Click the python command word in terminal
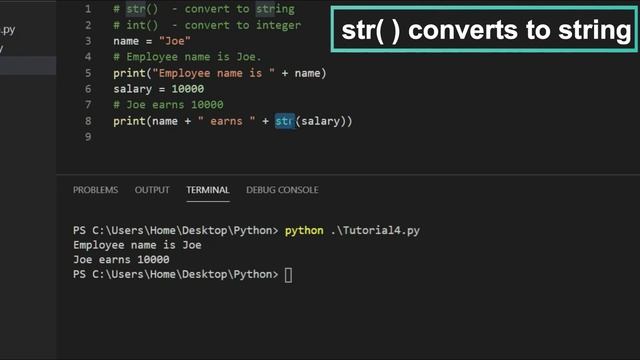This screenshot has width=640, height=360. click(x=304, y=230)
